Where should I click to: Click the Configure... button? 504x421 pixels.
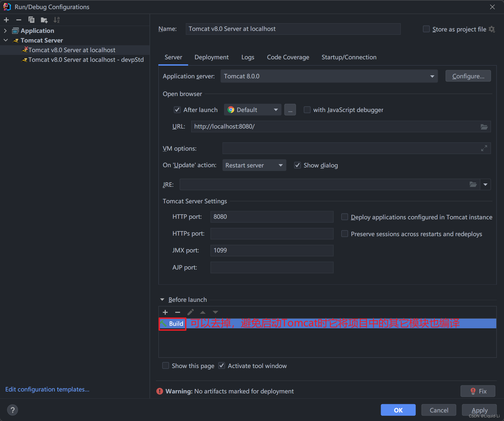point(468,76)
